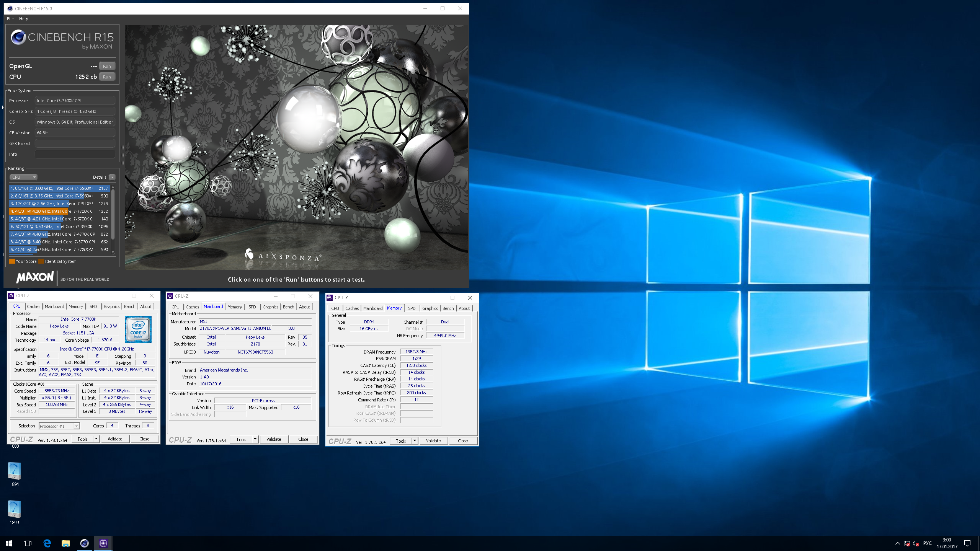Click Close in first CPU-Z window
Viewport: 980px width, 551px height.
pyautogui.click(x=144, y=439)
